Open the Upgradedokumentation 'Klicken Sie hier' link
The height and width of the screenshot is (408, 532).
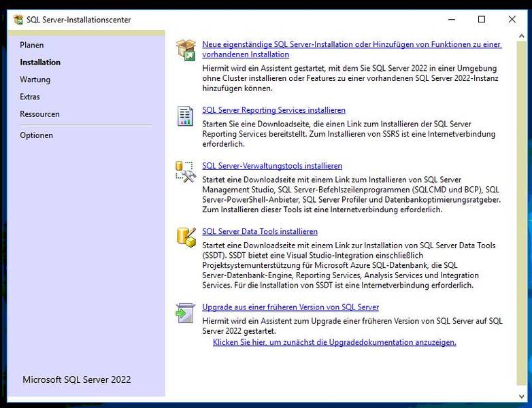pos(334,343)
